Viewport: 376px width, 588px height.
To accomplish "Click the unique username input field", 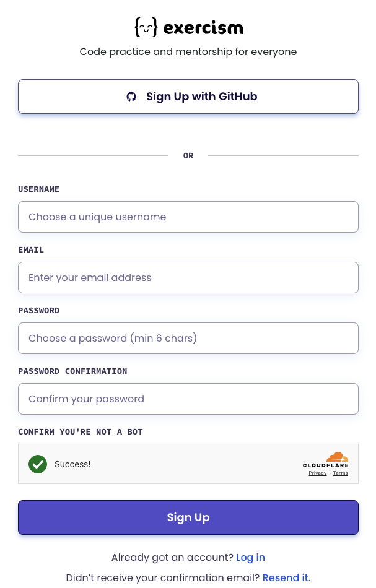I will pos(188,217).
